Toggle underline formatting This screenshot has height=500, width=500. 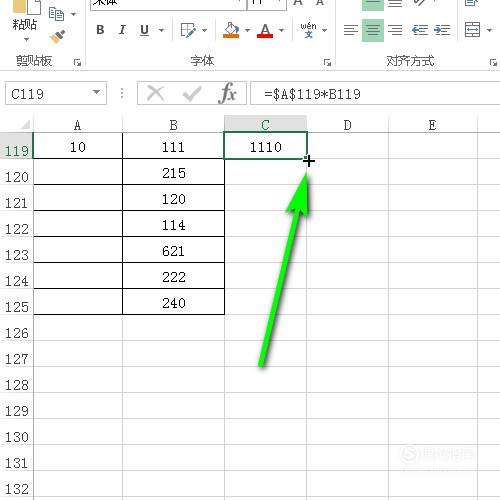pos(144,30)
